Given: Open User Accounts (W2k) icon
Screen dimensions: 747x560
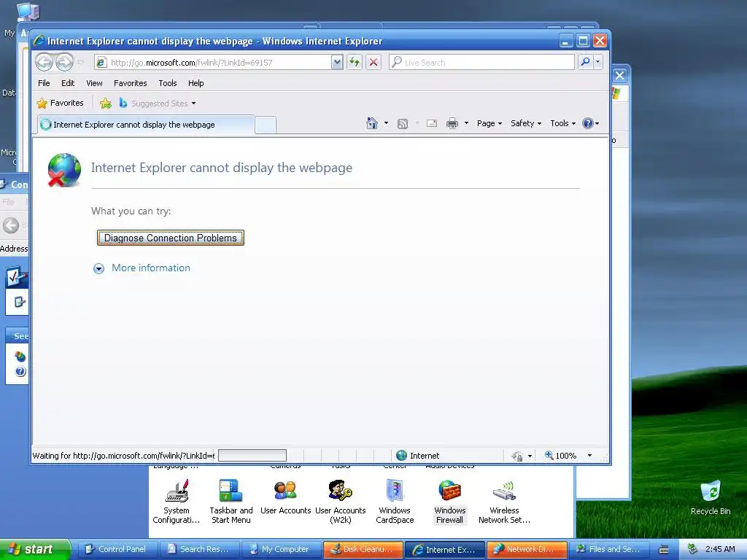Looking at the screenshot, I should click(x=340, y=502).
